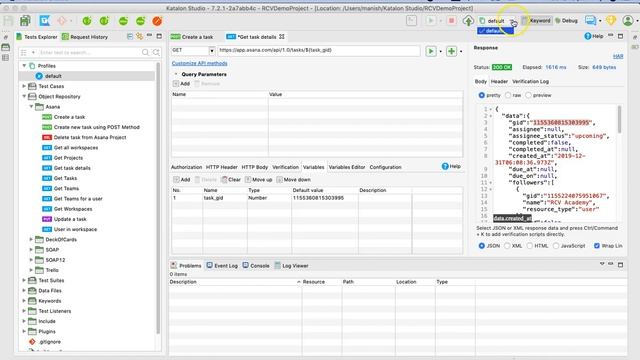This screenshot has width=640, height=360.
Task: Click the Debug perspective button
Action: pos(566,20)
